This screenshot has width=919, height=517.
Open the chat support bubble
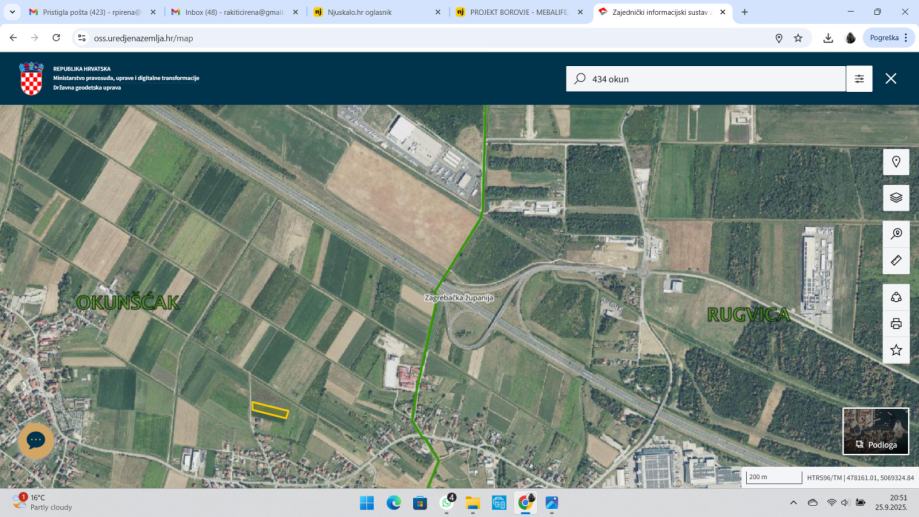coord(36,440)
